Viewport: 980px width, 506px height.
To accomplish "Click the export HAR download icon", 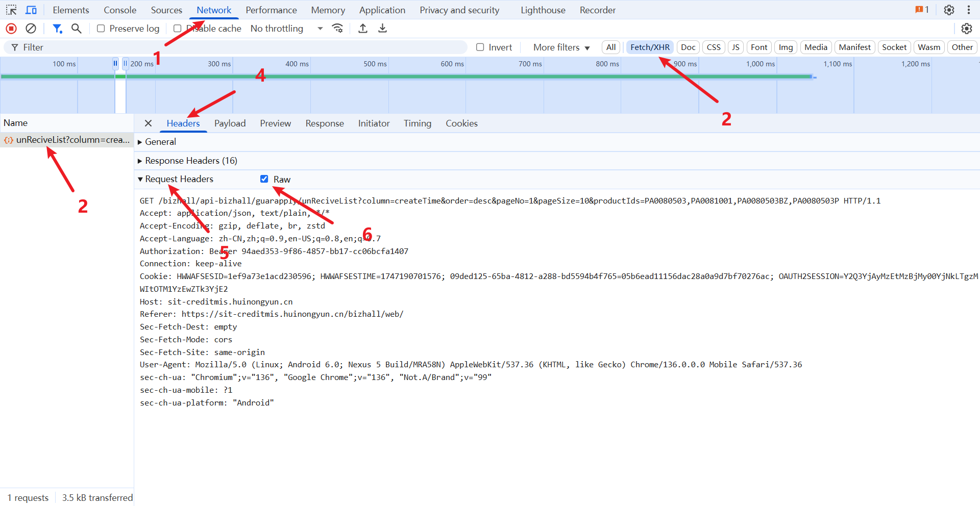I will click(x=382, y=29).
